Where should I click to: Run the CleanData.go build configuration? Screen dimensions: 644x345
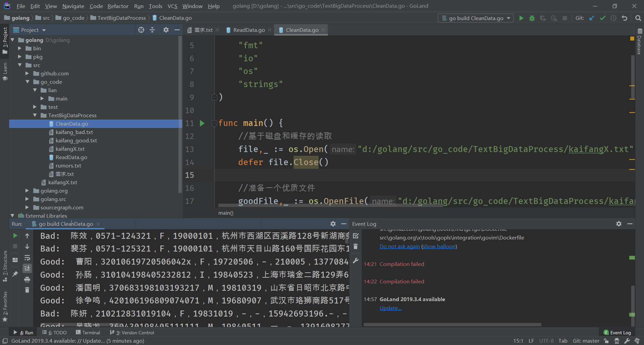(521, 18)
